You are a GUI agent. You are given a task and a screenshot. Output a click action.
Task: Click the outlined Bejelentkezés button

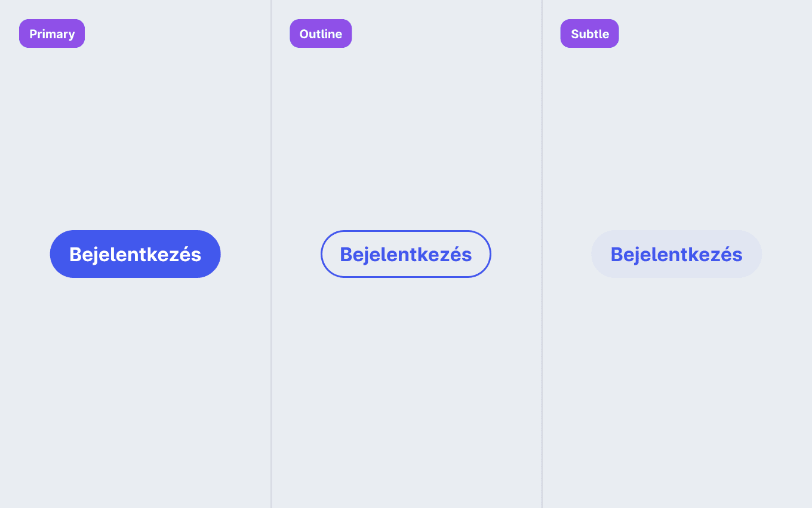pos(406,254)
